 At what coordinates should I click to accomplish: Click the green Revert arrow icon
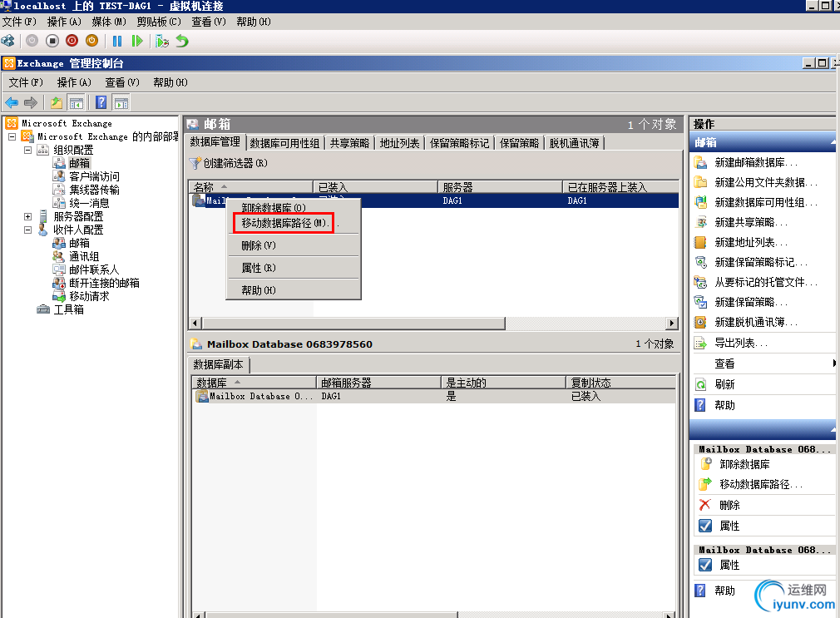coord(182,41)
